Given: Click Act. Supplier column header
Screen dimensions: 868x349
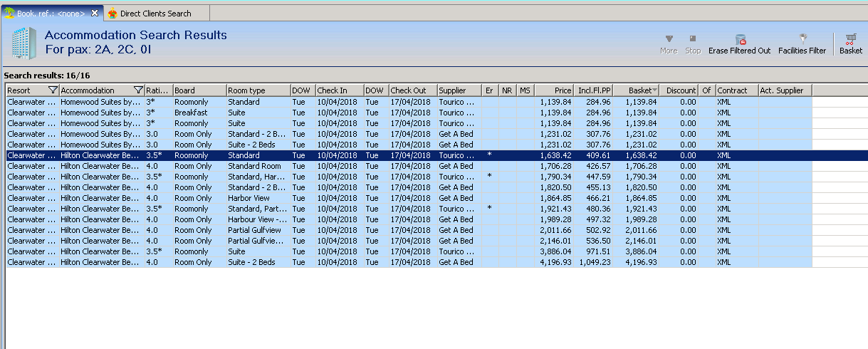Looking at the screenshot, I should pos(785,90).
